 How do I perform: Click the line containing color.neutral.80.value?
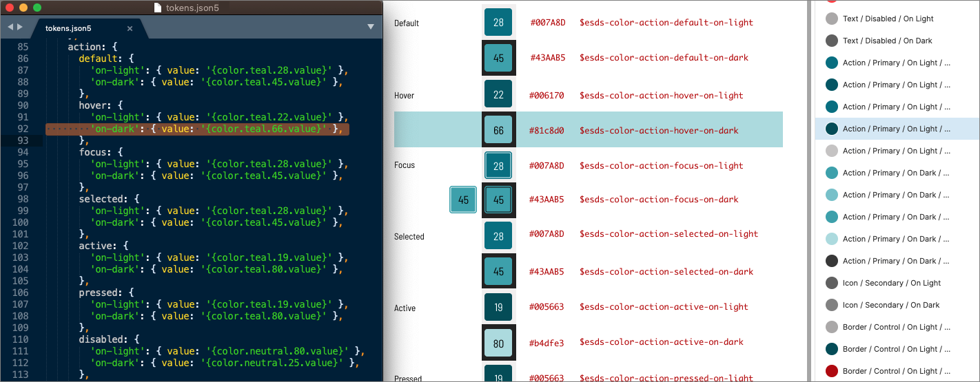[x=227, y=351]
